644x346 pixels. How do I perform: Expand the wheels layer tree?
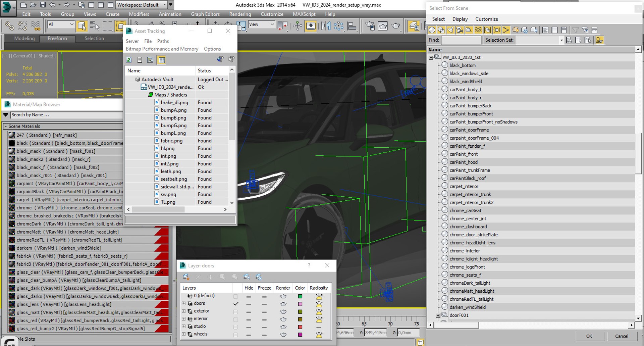point(183,334)
